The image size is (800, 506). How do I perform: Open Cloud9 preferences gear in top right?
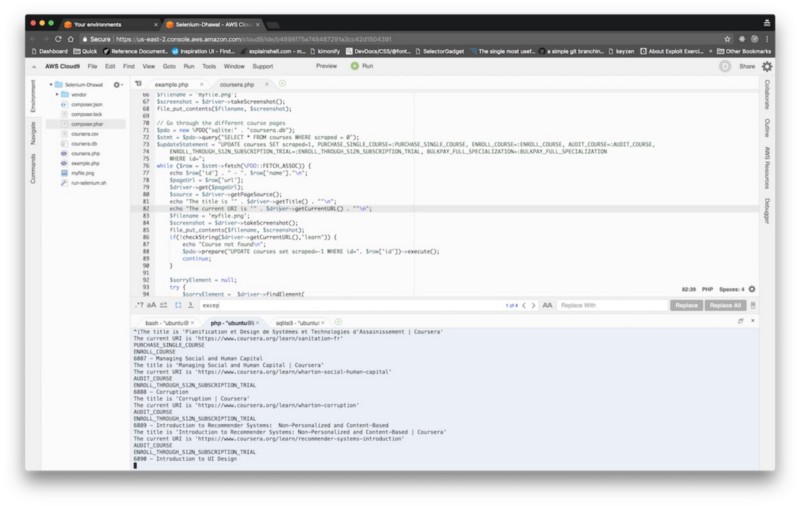[x=767, y=66]
